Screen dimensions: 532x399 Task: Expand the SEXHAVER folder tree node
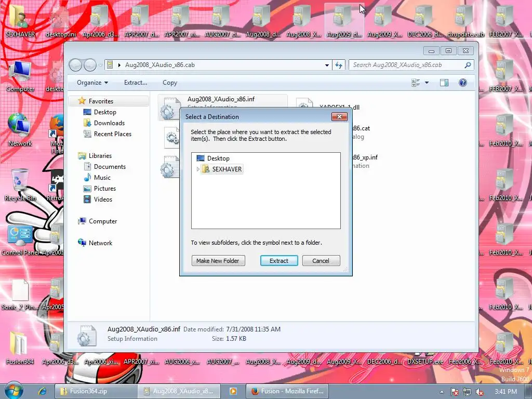198,169
